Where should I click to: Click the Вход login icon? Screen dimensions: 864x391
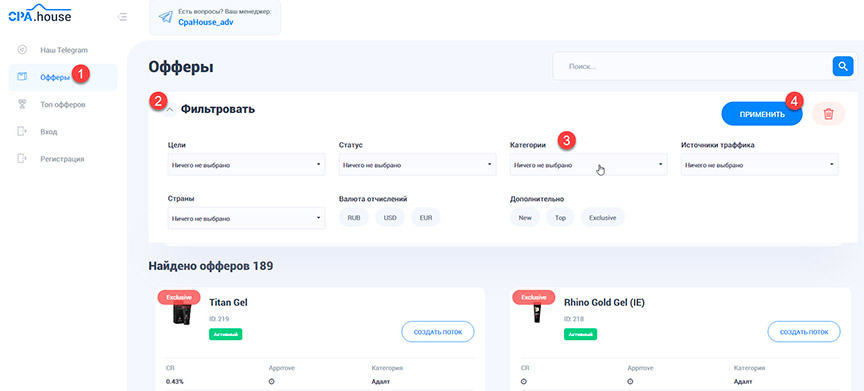(x=22, y=132)
